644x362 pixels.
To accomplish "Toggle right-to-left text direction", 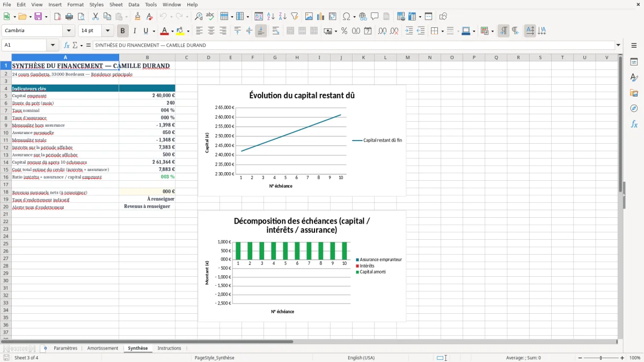I will click(515, 31).
